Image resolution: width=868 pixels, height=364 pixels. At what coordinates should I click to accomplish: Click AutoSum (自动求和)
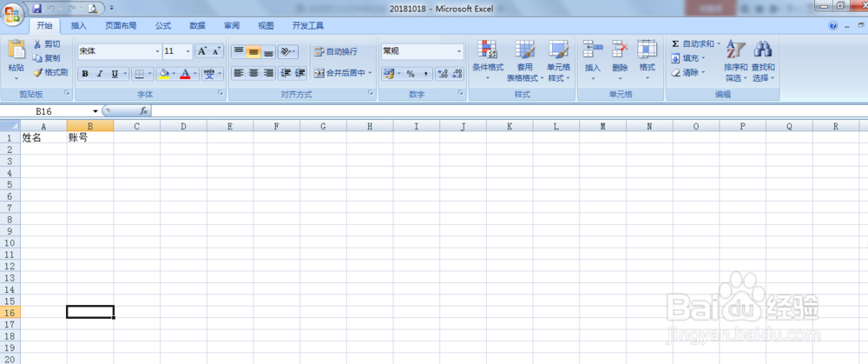pyautogui.click(x=693, y=43)
